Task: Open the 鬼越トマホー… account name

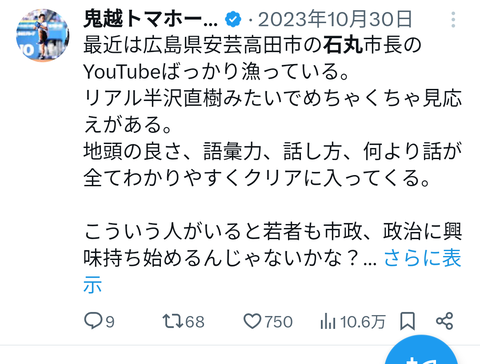Action: tap(150, 19)
